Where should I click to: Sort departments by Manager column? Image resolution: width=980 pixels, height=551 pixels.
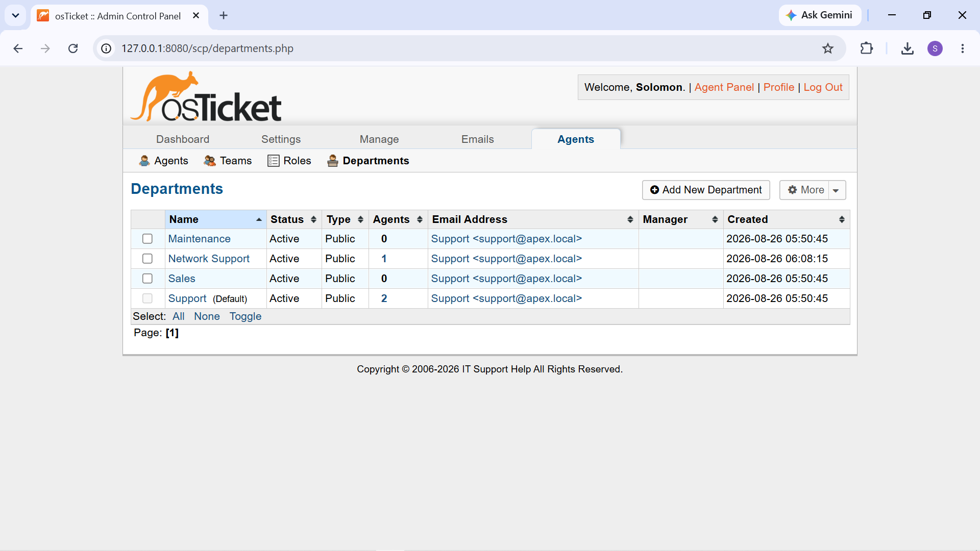(x=681, y=219)
